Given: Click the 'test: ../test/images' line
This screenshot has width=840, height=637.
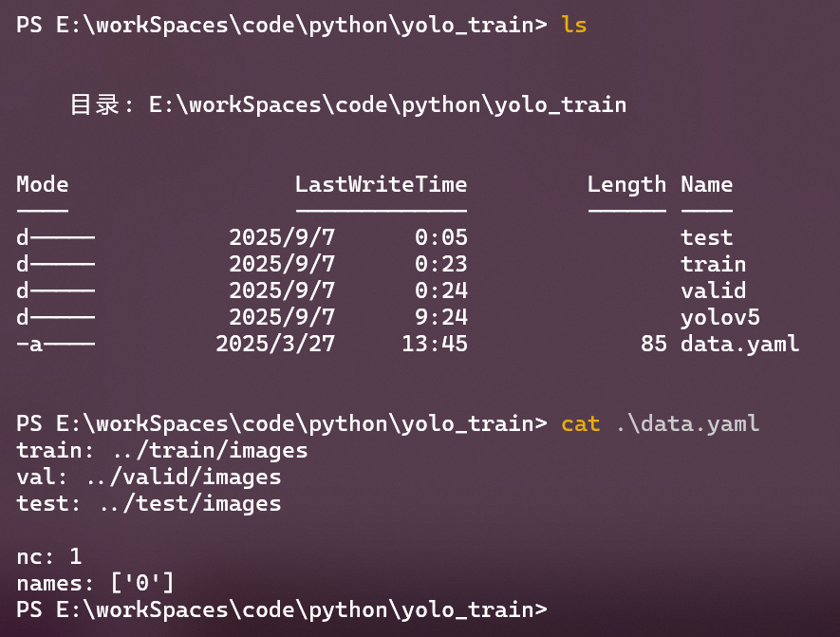Looking at the screenshot, I should point(149,503).
